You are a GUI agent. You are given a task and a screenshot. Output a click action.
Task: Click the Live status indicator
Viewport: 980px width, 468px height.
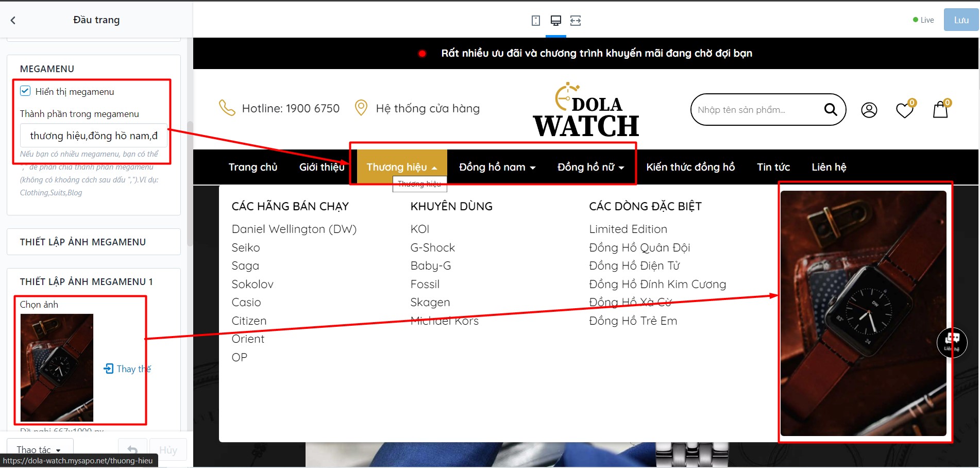(923, 20)
